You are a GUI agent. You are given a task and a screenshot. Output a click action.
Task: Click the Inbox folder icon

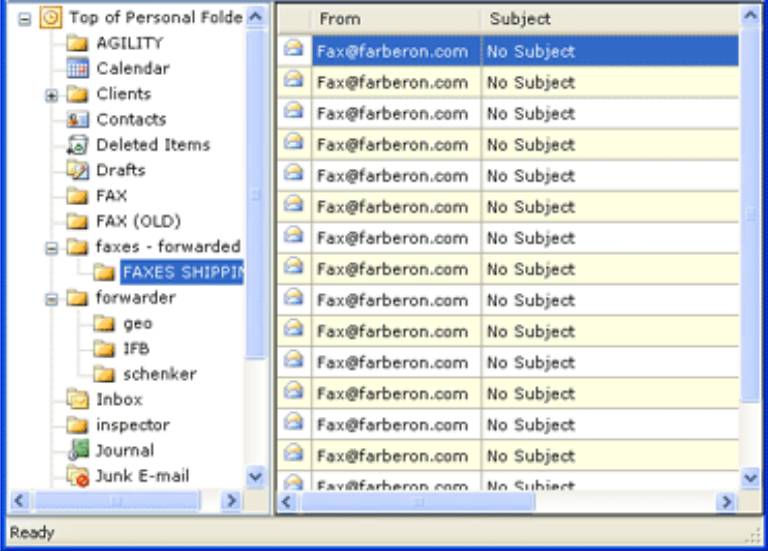77,399
